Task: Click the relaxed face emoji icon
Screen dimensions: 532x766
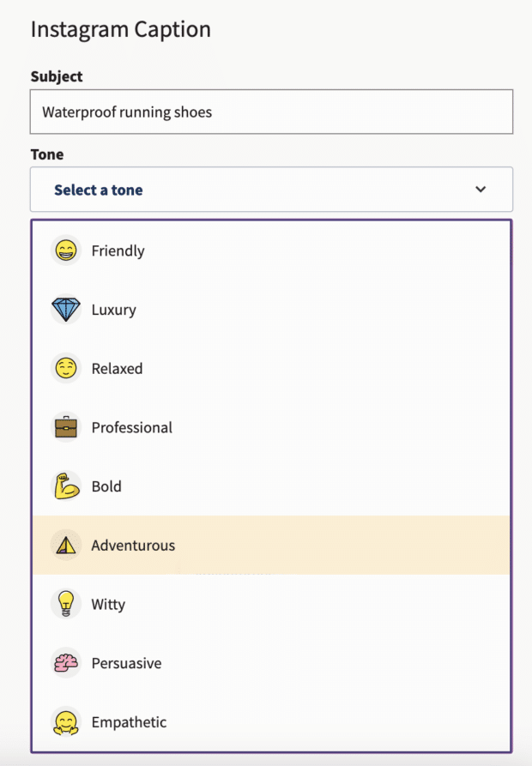Action: [66, 369]
